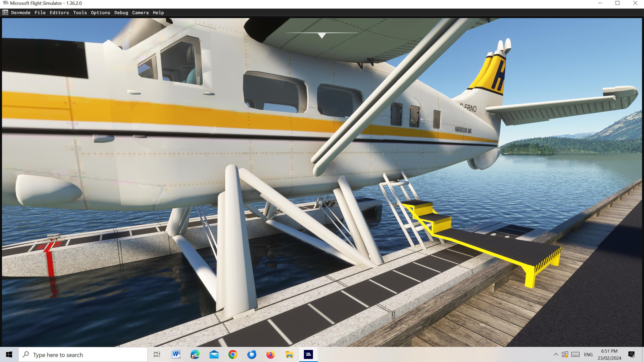Open Firefox from the taskbar
The height and width of the screenshot is (362, 644).
pos(270,355)
